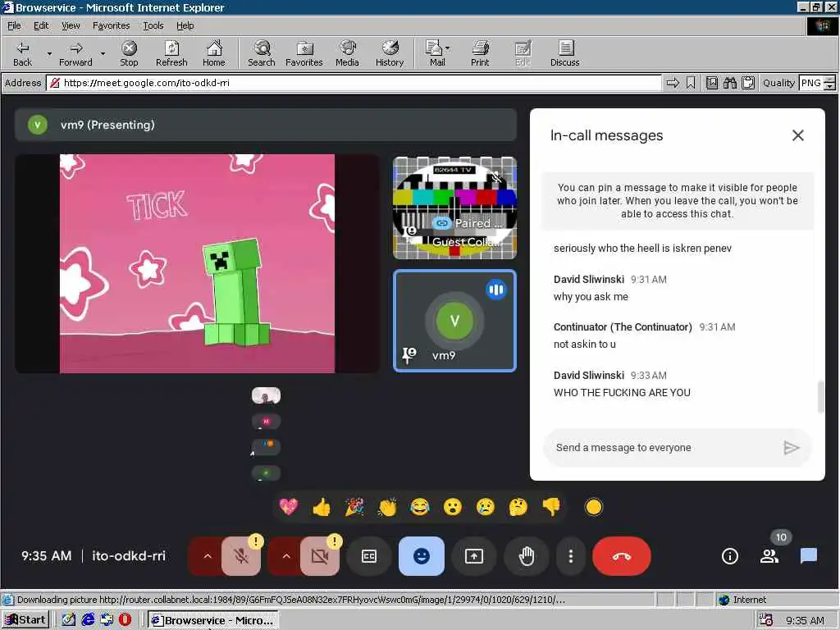
Task: Open the View menu
Action: [x=71, y=25]
